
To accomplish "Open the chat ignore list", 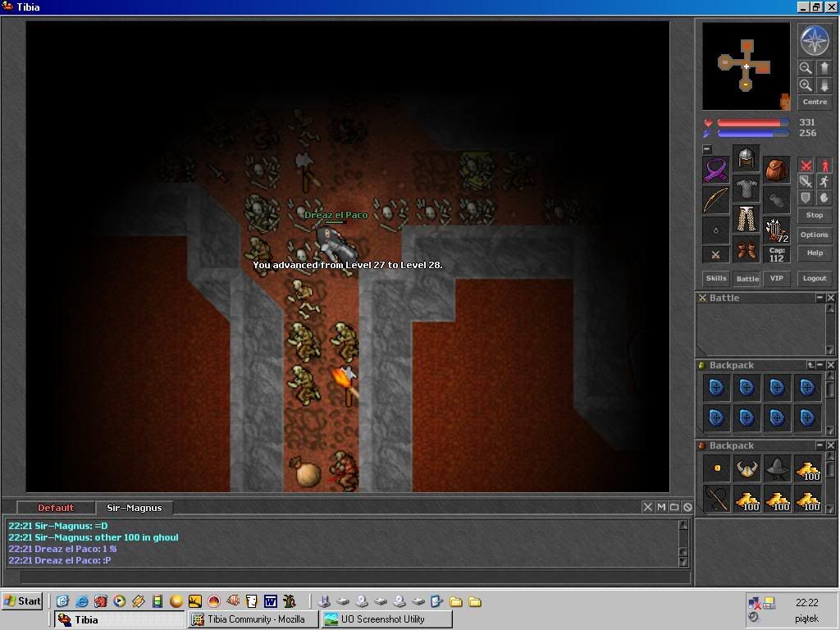I will click(687, 507).
